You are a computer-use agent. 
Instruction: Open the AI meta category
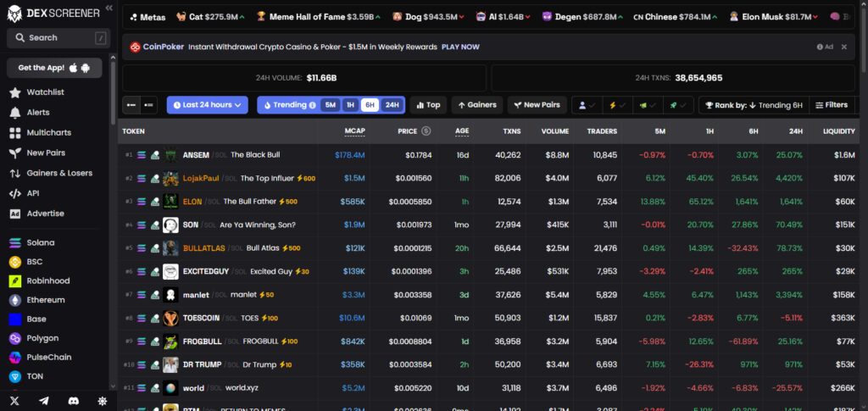[x=504, y=17]
